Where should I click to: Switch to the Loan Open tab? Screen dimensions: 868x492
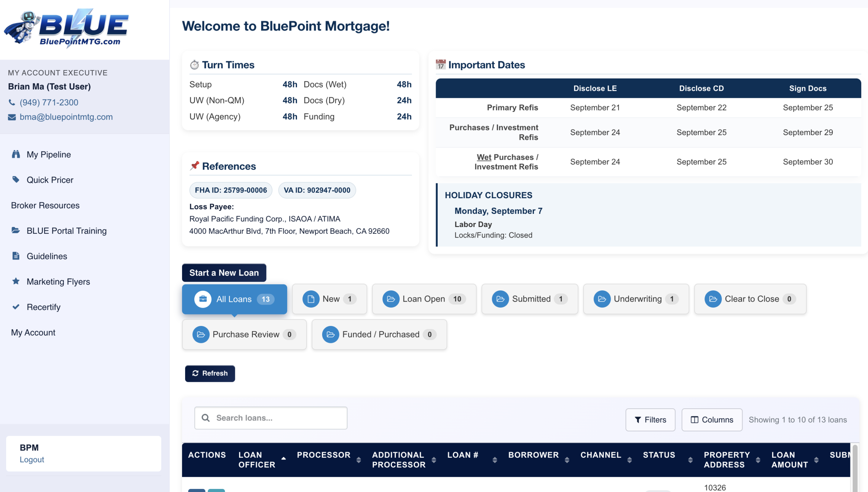pyautogui.click(x=424, y=299)
